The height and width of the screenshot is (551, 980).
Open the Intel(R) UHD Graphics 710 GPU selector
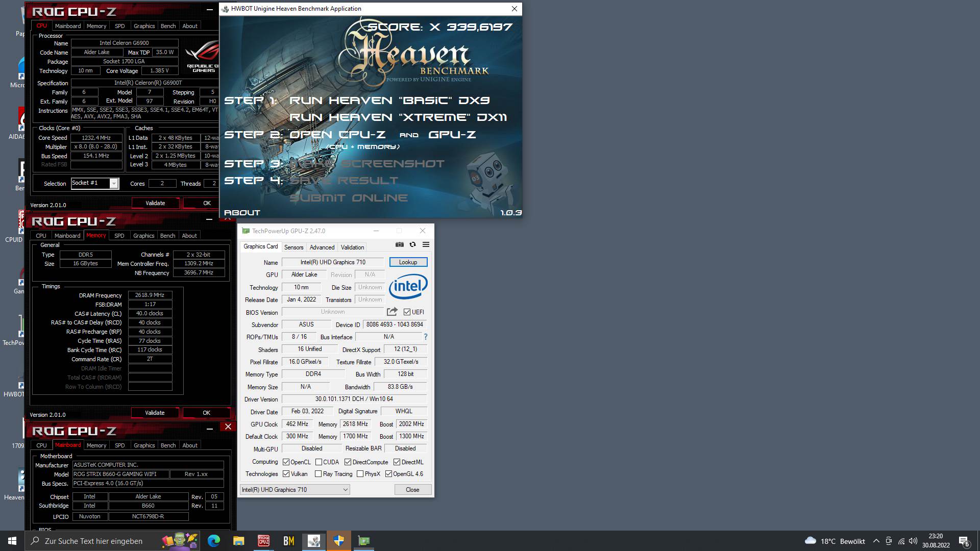[x=295, y=490]
